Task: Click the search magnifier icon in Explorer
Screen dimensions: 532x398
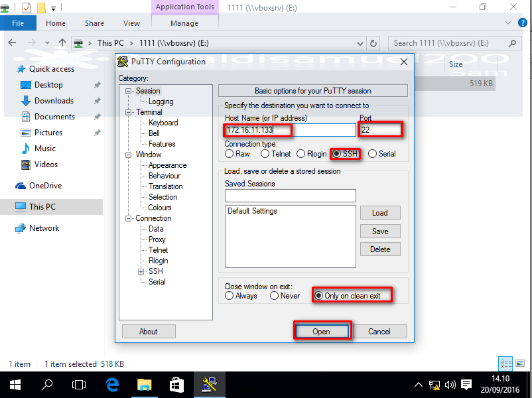Action: [512, 43]
